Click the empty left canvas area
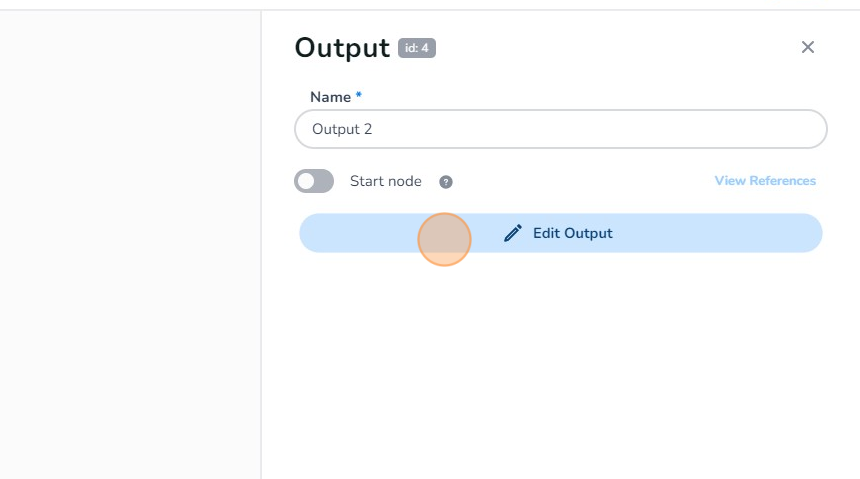Image resolution: width=860 pixels, height=479 pixels. coord(130,240)
